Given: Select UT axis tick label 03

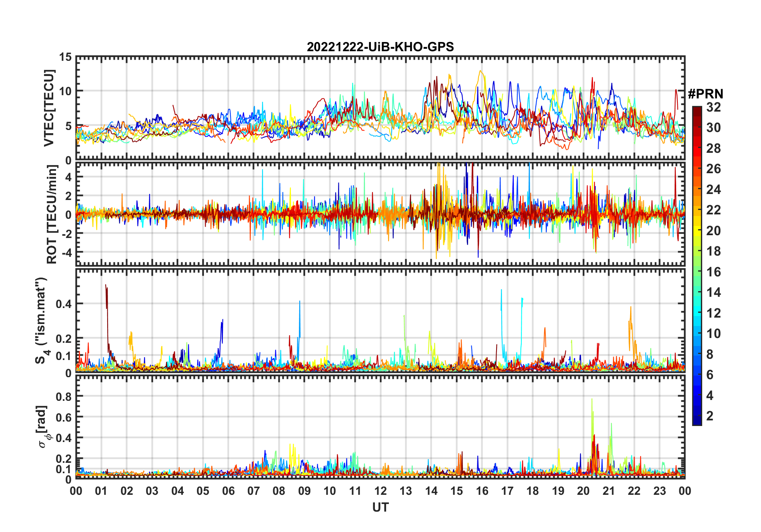Looking at the screenshot, I should coord(152,491).
